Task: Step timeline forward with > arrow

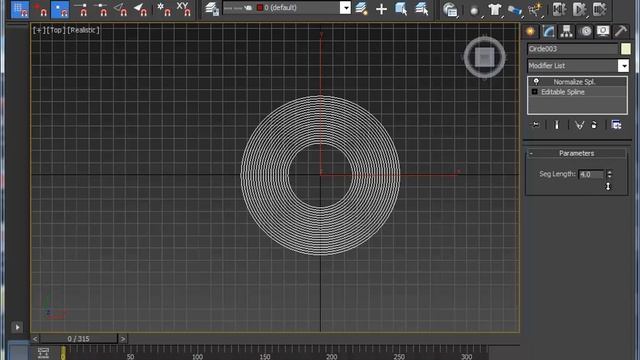Action: [123, 338]
